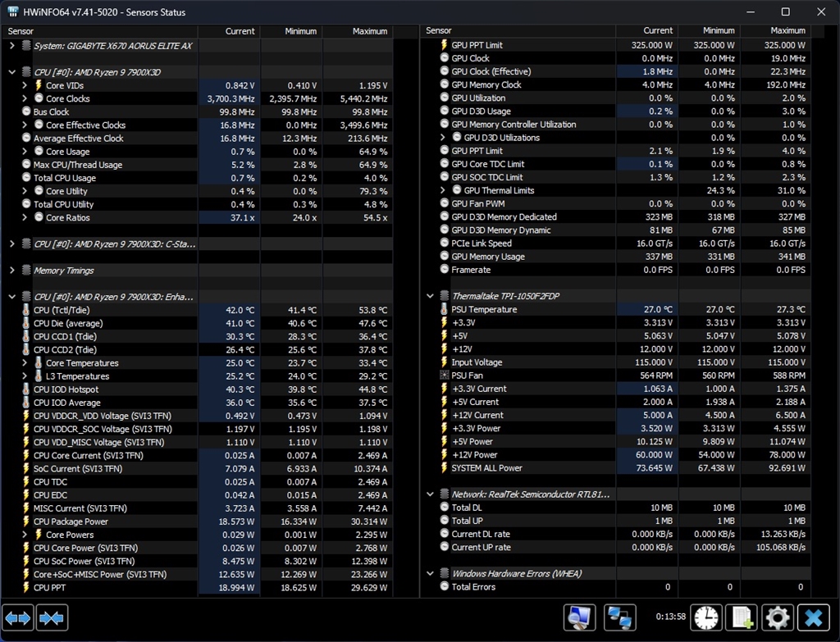The height and width of the screenshot is (642, 840).
Task: Click the chip icon beside Thermaltake TPI-1050F2FDP
Action: (444, 295)
